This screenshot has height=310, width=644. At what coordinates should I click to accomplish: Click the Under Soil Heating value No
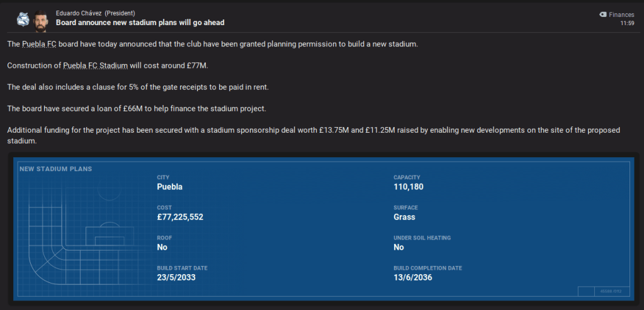tap(398, 247)
